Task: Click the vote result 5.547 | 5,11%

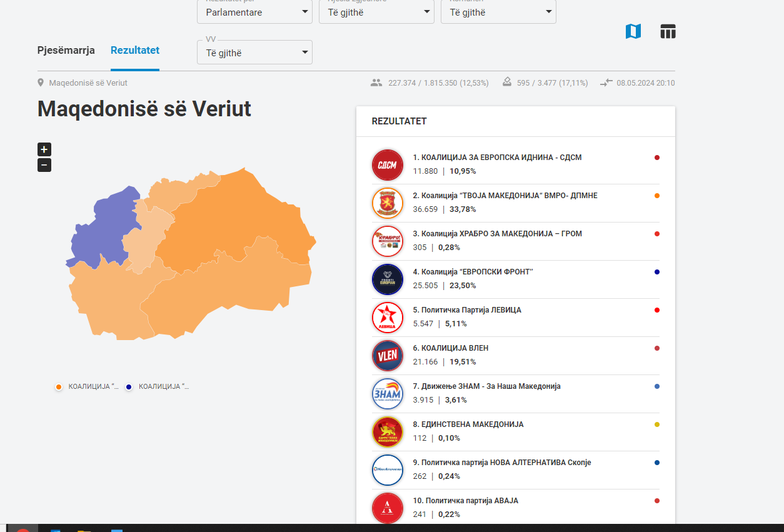Action: pyautogui.click(x=440, y=323)
